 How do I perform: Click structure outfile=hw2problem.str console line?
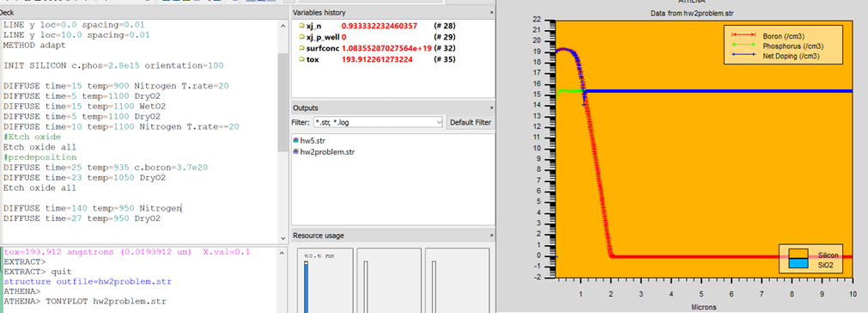pyautogui.click(x=88, y=281)
